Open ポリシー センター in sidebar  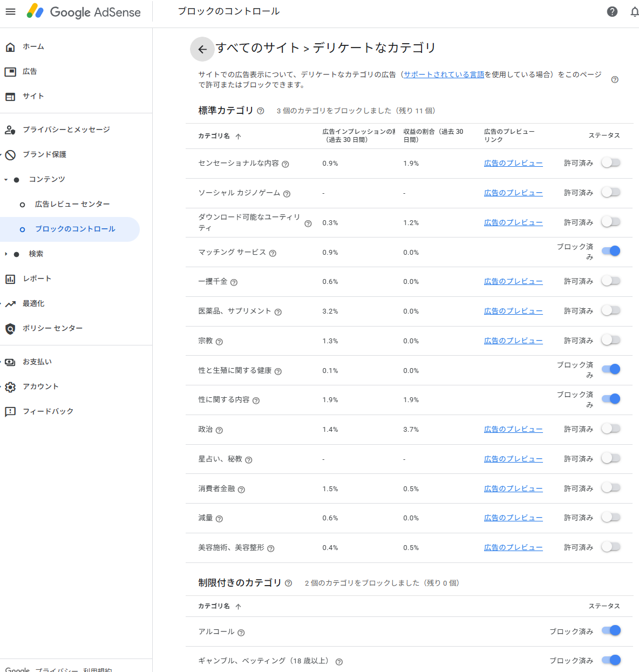click(x=52, y=328)
